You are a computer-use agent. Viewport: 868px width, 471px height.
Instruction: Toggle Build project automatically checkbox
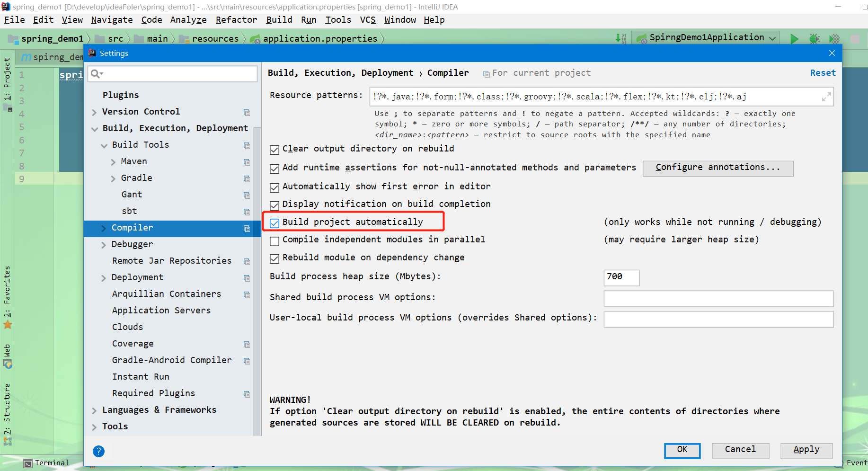[x=275, y=223]
